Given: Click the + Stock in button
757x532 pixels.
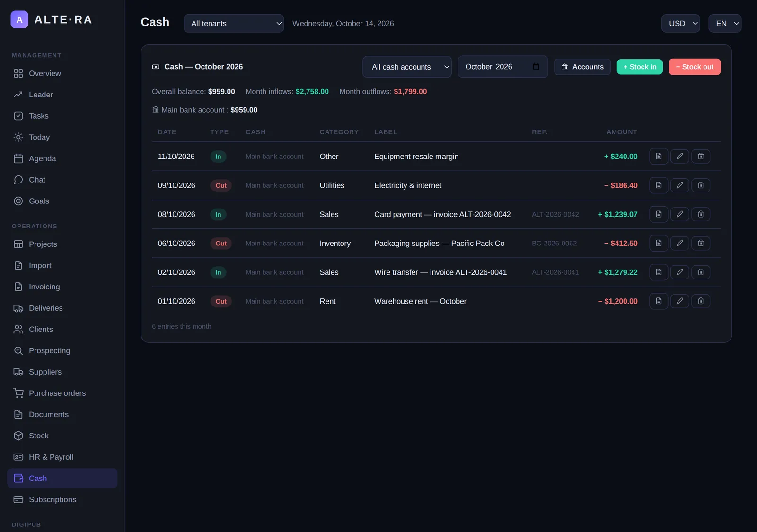Looking at the screenshot, I should pyautogui.click(x=640, y=67).
